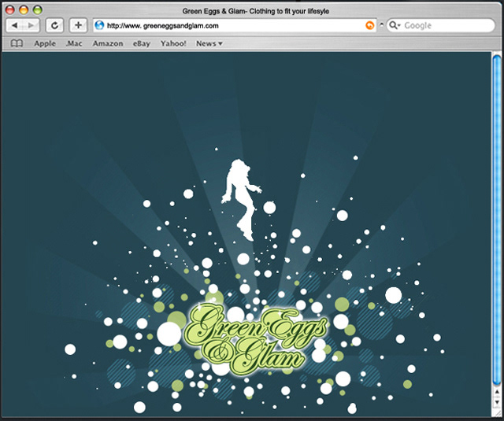Go forward with the right arrow button
The height and width of the screenshot is (421, 504).
click(x=31, y=25)
